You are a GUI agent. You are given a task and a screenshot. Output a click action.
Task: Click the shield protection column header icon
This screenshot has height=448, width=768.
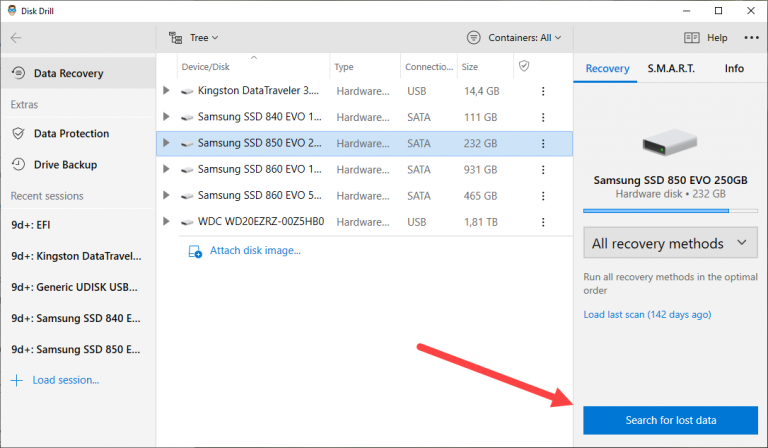(522, 66)
